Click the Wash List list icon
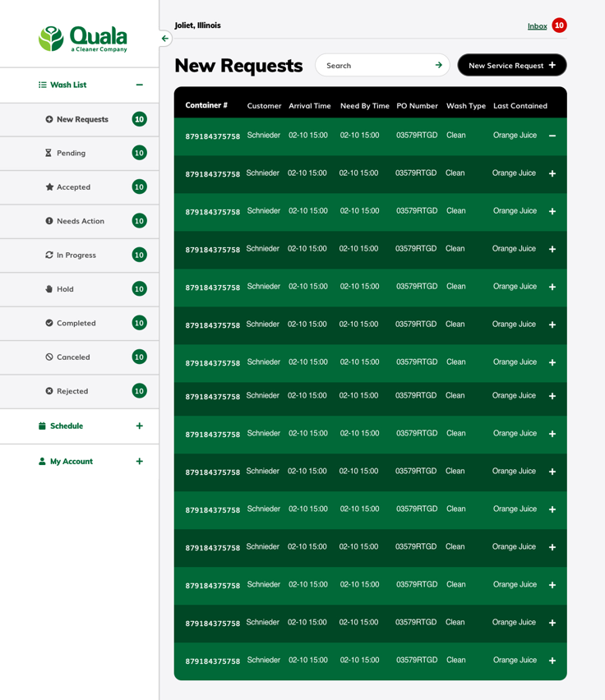 [43, 85]
